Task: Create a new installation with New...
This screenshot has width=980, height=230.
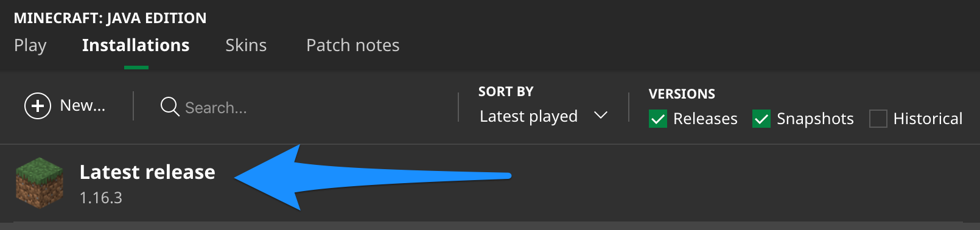Action: (x=65, y=106)
